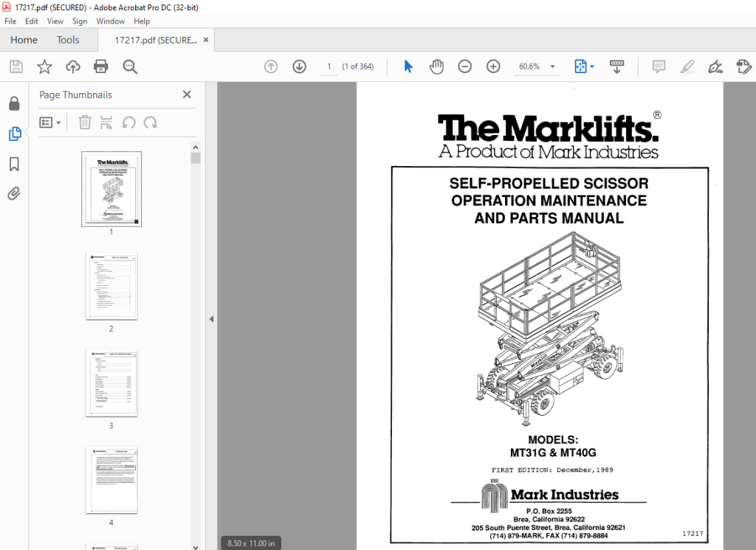Switch to the Home tab

click(24, 40)
